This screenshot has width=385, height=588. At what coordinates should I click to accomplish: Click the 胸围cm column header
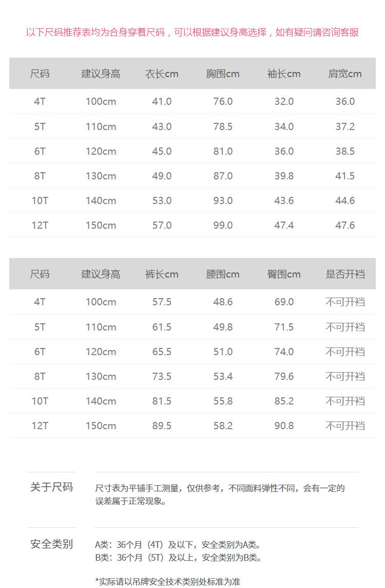223,73
